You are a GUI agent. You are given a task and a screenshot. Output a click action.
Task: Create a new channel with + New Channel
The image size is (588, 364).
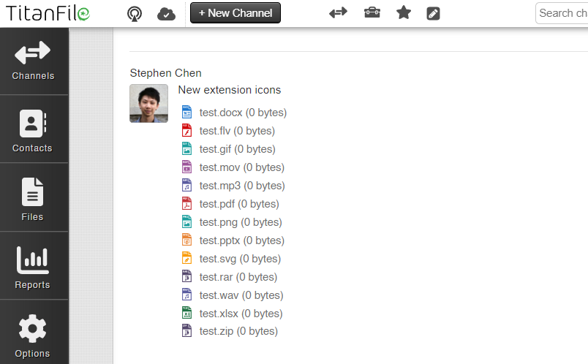[235, 12]
